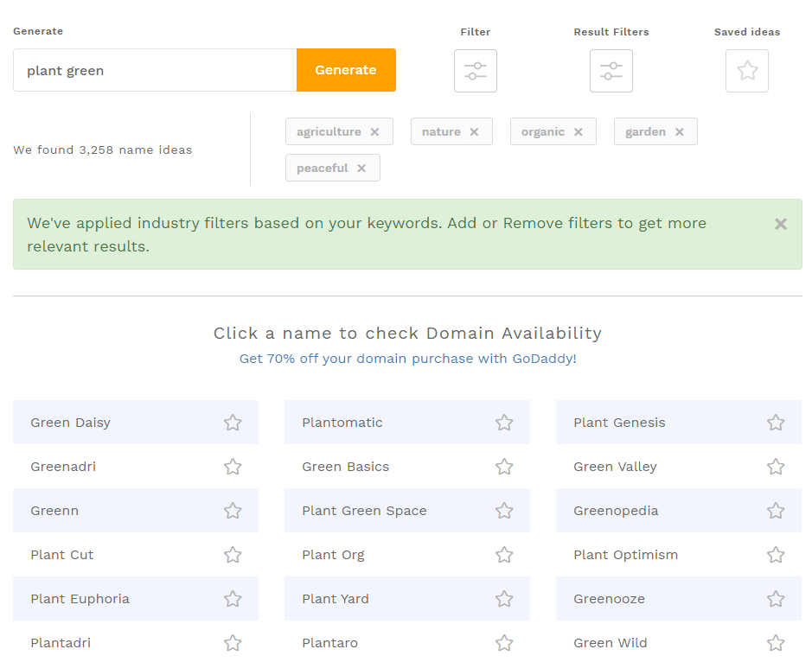This screenshot has height=662, width=812.
Task: Check domain availability for "Plant Genesis"
Action: click(618, 423)
